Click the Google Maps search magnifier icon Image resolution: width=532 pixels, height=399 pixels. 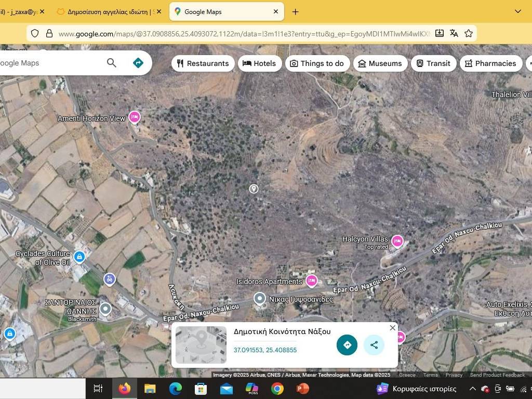click(112, 63)
